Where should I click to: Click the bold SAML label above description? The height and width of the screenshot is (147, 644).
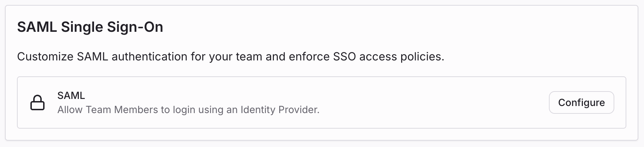coord(71,95)
